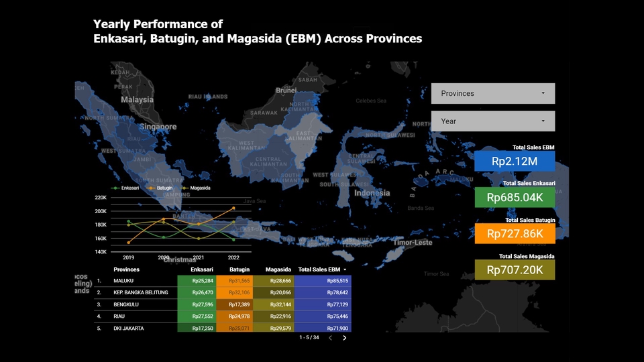The image size is (644, 362).
Task: Select the KEP. BANGKA BELITUNG row
Action: click(x=223, y=293)
